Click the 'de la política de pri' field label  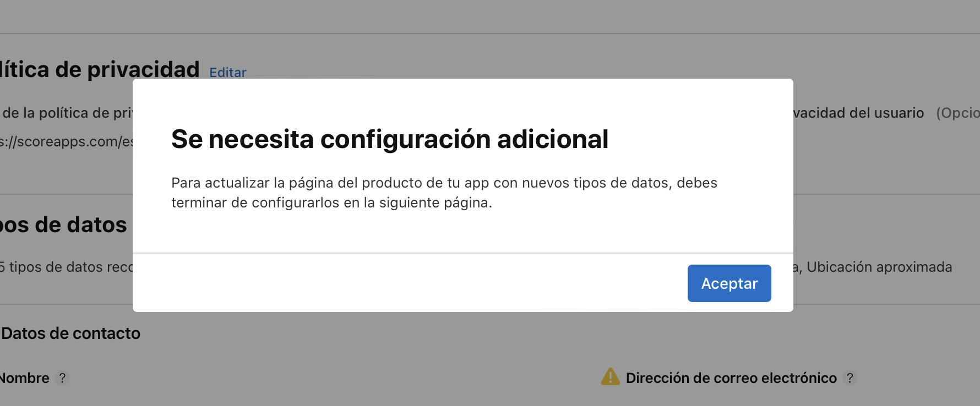(68, 113)
